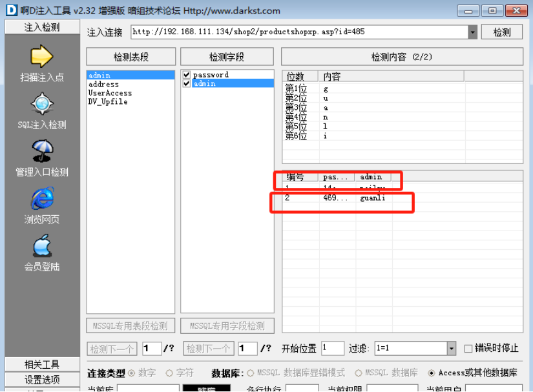Select the 数字 connection type radio button
Image resolution: width=533 pixels, height=392 pixels.
click(131, 373)
